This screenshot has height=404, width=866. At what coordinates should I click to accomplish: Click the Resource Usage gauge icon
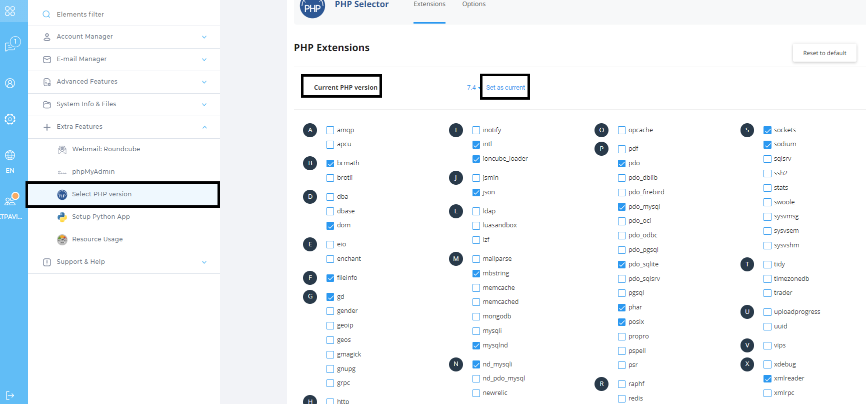[62, 239]
